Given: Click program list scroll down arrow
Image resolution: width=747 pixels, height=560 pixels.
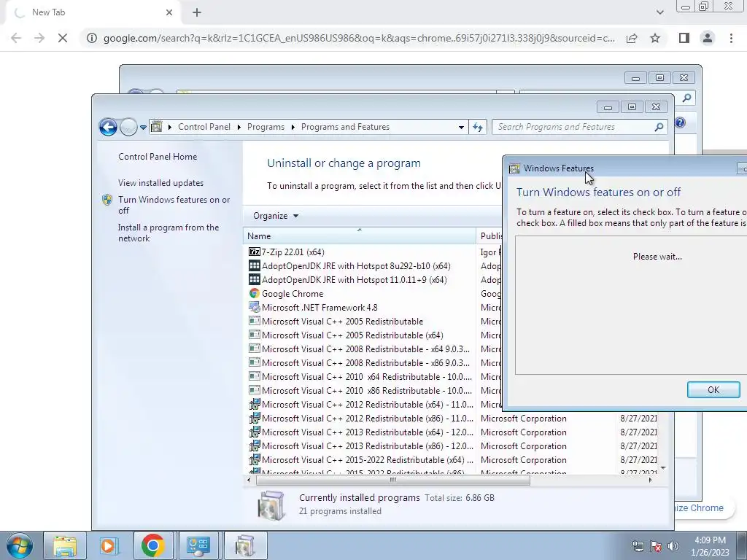Looking at the screenshot, I should [663, 468].
